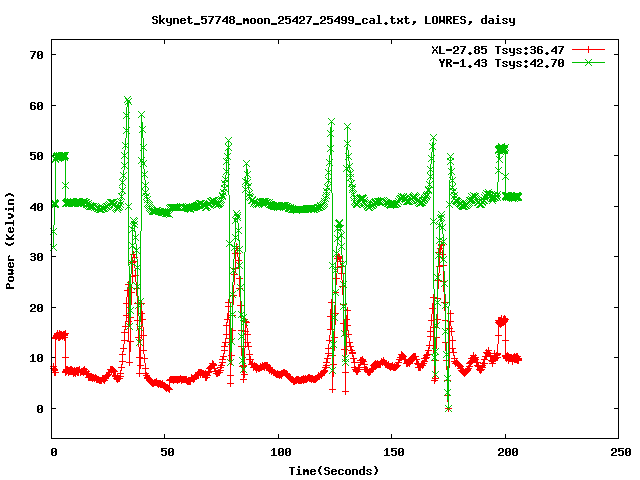This screenshot has width=640, height=480.
Task: Click the y-axis tick label 60
Action: point(36,106)
